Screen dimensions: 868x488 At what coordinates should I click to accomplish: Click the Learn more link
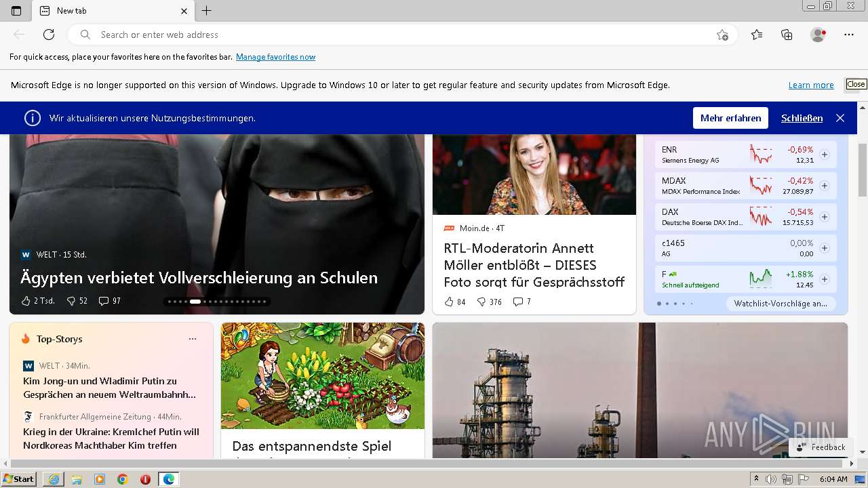811,85
